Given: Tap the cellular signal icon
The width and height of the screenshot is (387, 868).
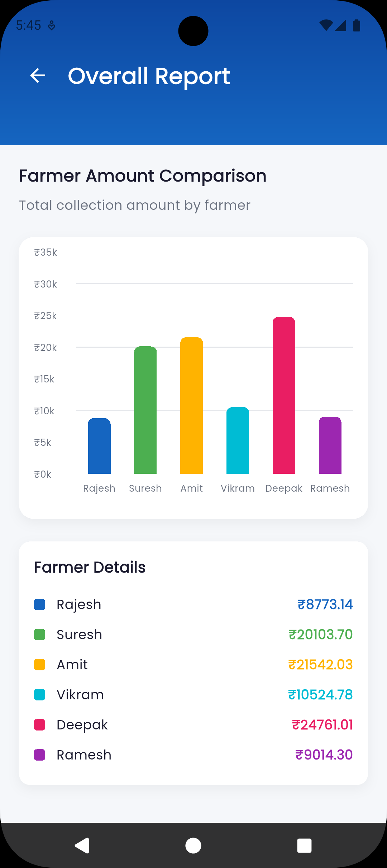Looking at the screenshot, I should click(x=341, y=25).
